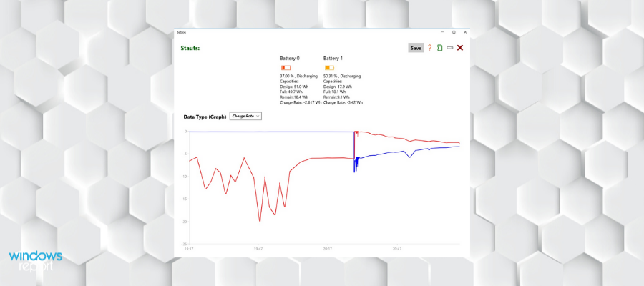
Task: Click the gray dash minimize icon
Action: tap(449, 48)
